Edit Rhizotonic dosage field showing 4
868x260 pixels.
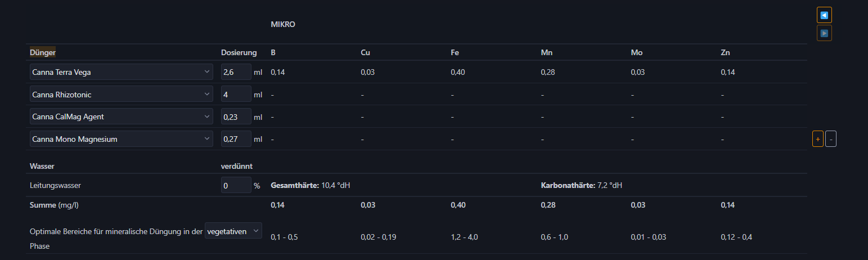pos(236,95)
